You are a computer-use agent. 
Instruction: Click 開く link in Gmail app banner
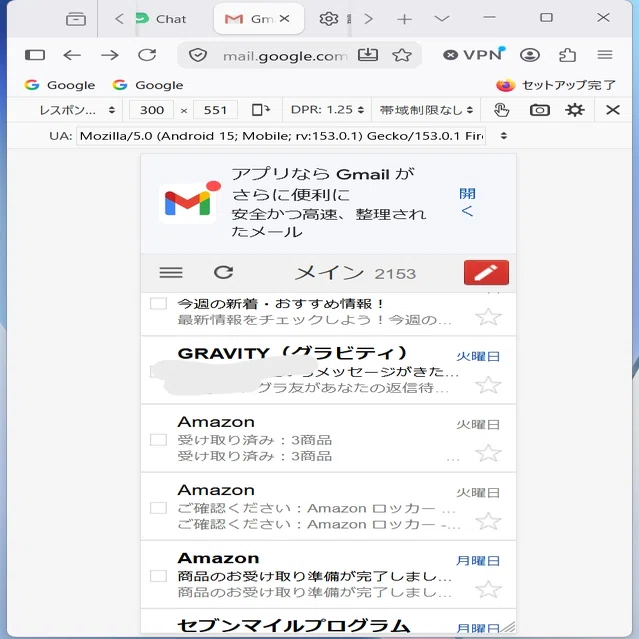click(x=467, y=202)
